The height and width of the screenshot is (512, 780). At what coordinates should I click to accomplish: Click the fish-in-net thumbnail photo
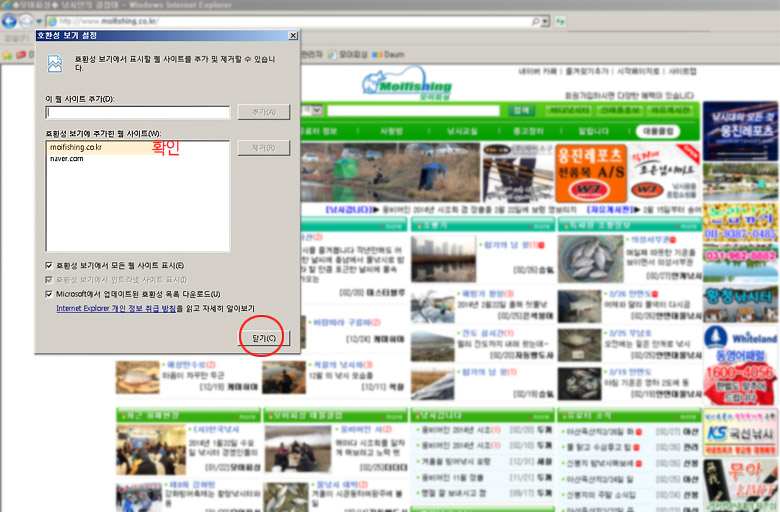click(x=590, y=259)
